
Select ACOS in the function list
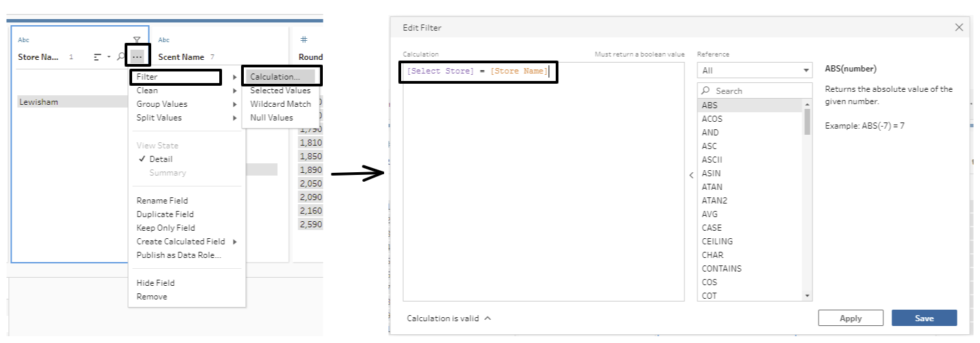coord(750,119)
